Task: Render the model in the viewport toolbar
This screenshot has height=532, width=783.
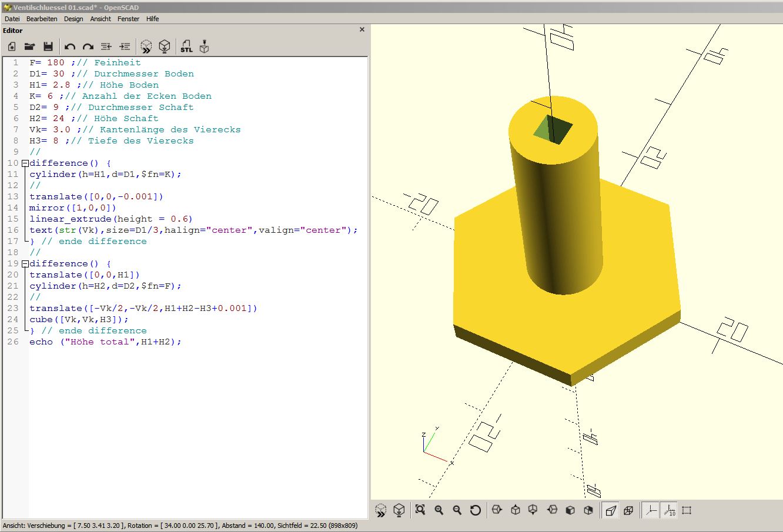Action: pos(399,510)
